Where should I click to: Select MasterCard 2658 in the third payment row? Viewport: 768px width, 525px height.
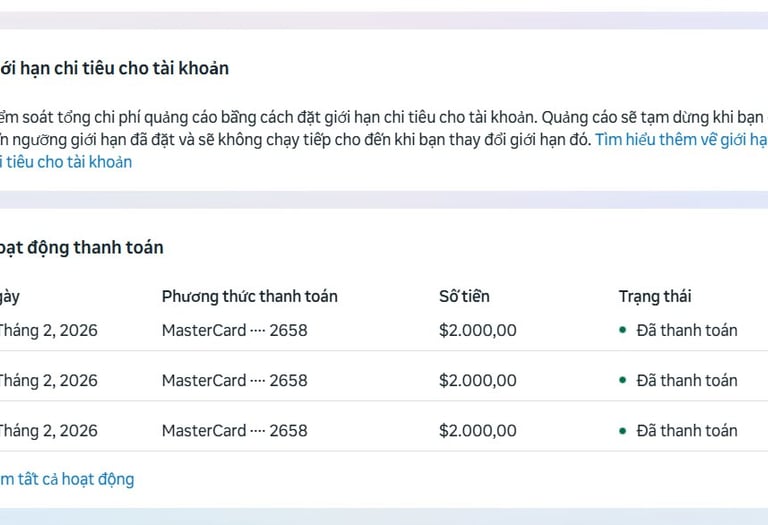[234, 430]
